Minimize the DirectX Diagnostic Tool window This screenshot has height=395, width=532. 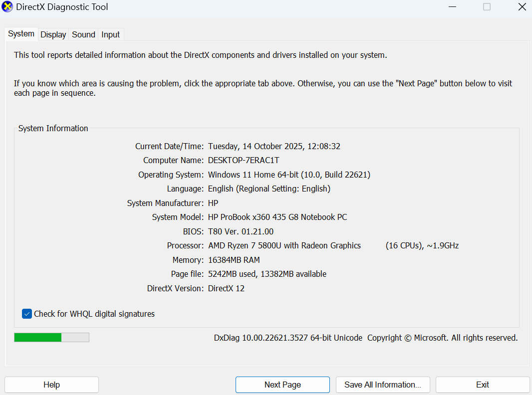point(452,7)
